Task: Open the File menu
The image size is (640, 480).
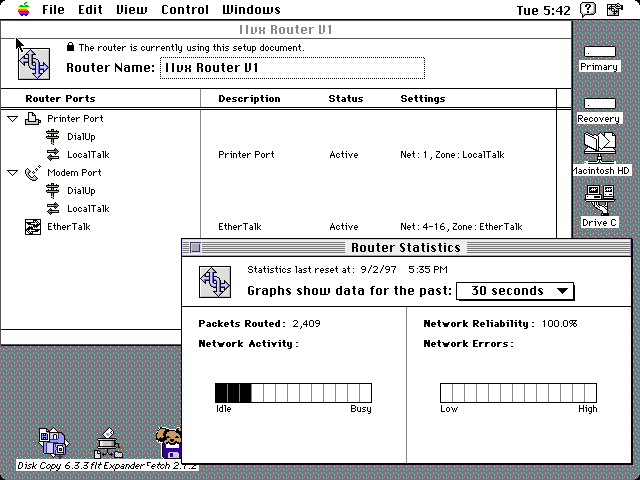Action: pyautogui.click(x=53, y=9)
